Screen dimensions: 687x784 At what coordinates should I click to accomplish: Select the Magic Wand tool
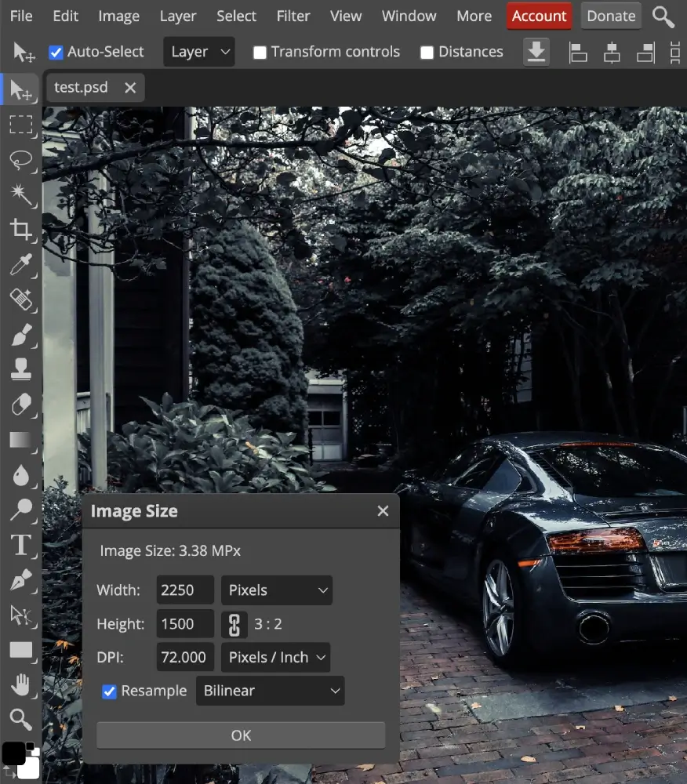[x=21, y=194]
